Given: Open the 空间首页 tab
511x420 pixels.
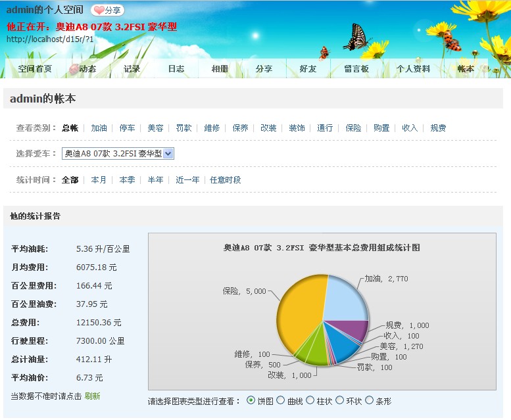Looking at the screenshot, I should (x=35, y=69).
